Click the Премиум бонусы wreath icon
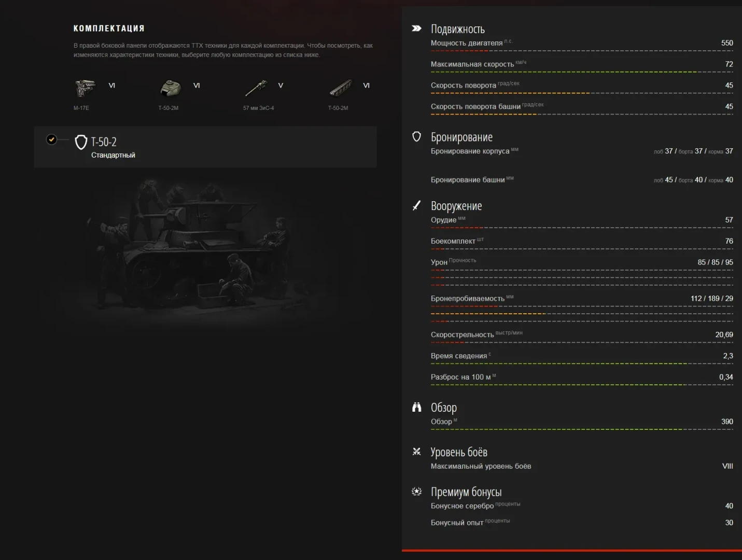742x560 pixels. pos(416,491)
